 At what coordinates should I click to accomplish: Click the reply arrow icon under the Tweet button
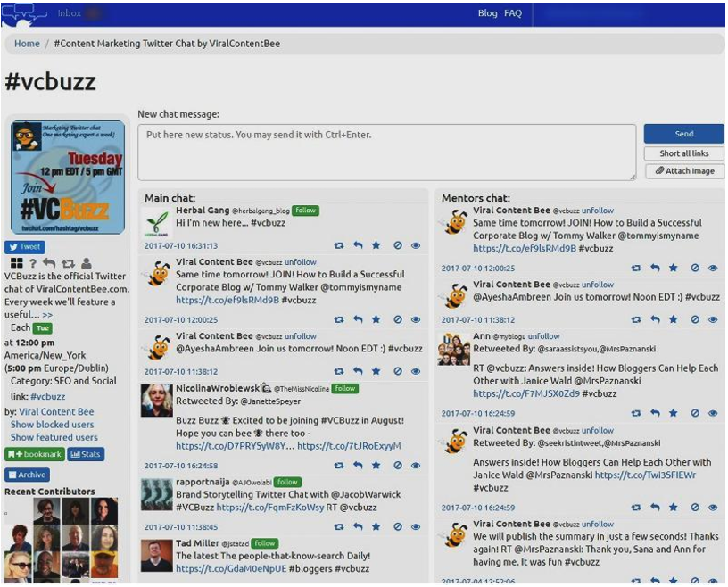[x=49, y=263]
